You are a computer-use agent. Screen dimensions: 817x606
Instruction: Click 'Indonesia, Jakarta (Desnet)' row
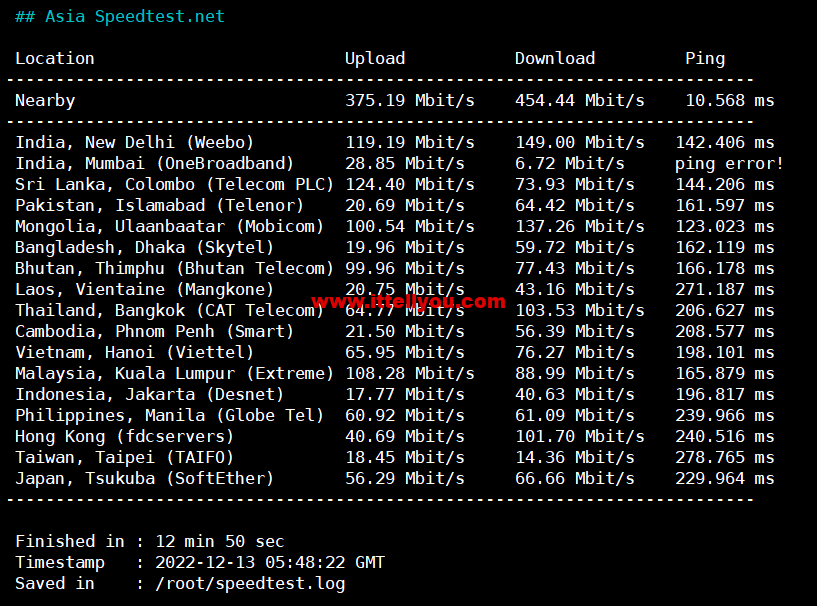click(x=150, y=394)
